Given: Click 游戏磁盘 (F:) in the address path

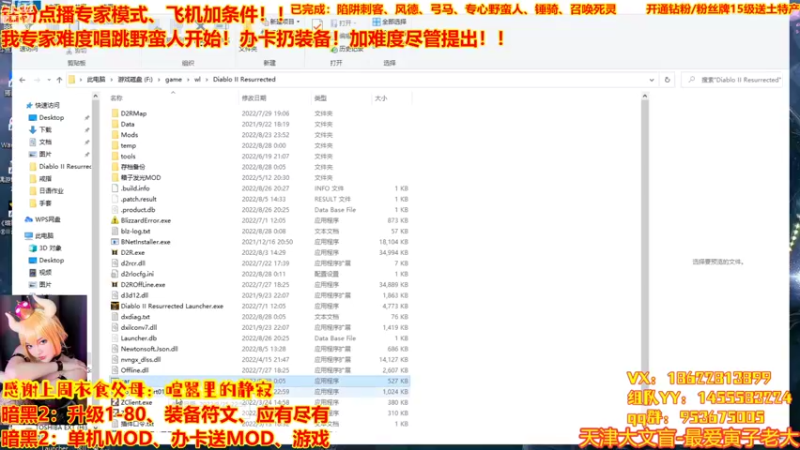Looking at the screenshot, I should point(135,80).
